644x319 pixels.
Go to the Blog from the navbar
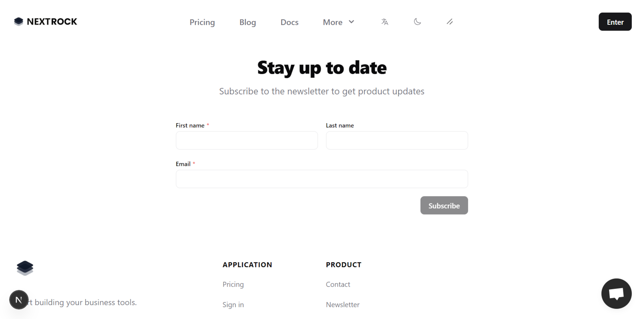(x=248, y=22)
